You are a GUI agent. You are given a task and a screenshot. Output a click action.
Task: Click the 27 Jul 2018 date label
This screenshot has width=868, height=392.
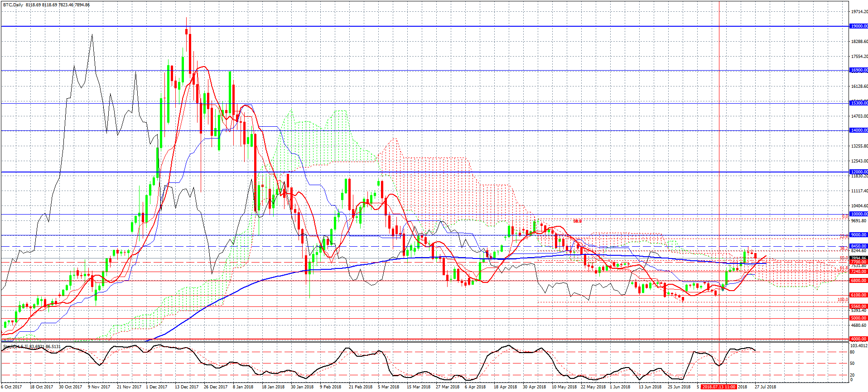coord(766,387)
